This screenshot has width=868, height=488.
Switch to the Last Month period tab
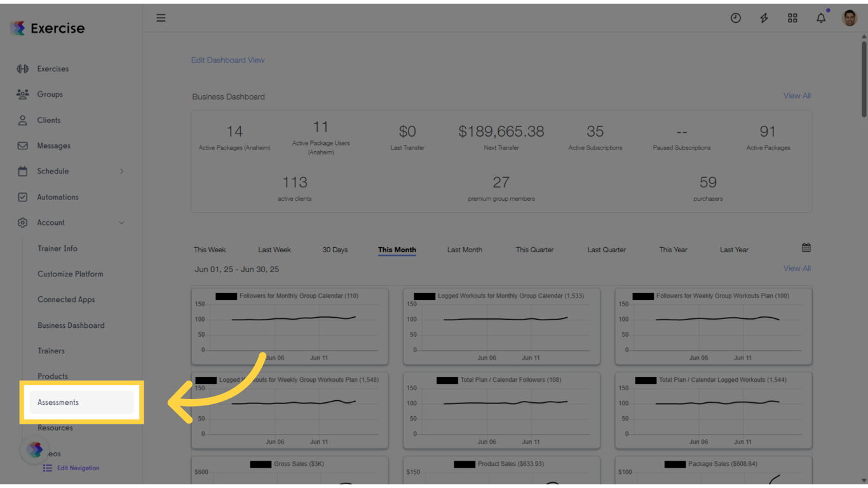click(x=465, y=250)
